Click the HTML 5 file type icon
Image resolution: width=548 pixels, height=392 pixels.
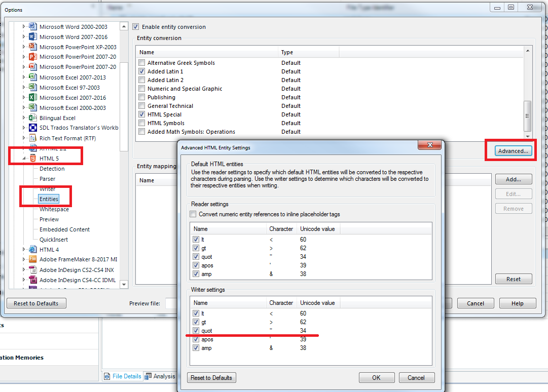[32, 159]
